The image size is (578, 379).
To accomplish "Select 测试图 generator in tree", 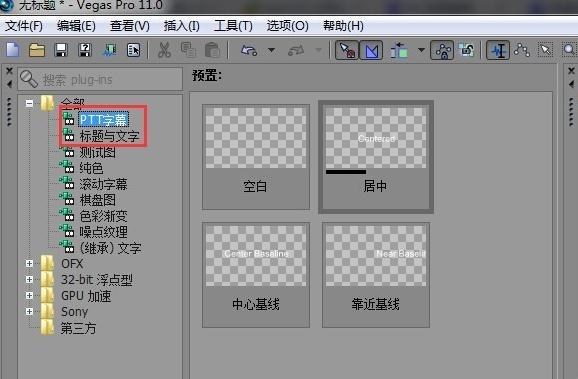I will (x=98, y=152).
